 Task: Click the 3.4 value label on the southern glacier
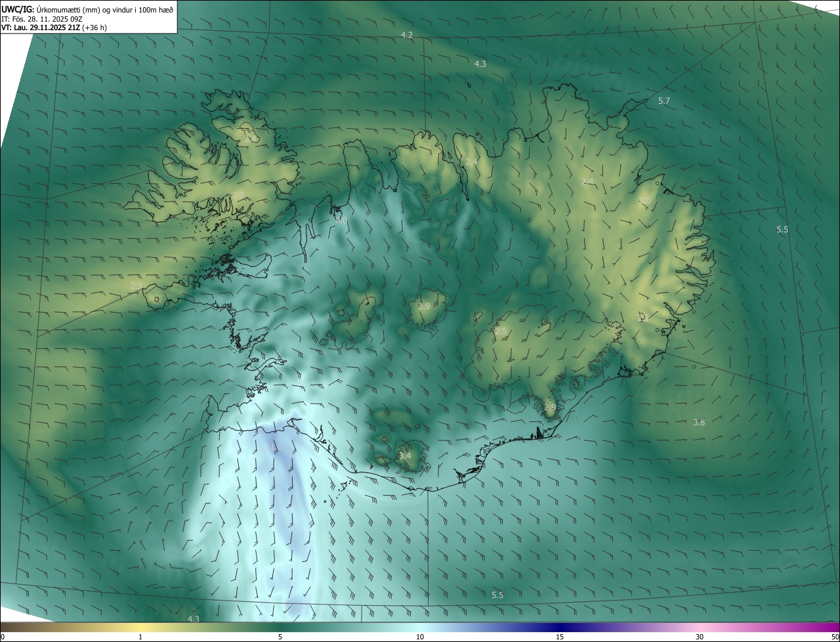[x=405, y=456]
